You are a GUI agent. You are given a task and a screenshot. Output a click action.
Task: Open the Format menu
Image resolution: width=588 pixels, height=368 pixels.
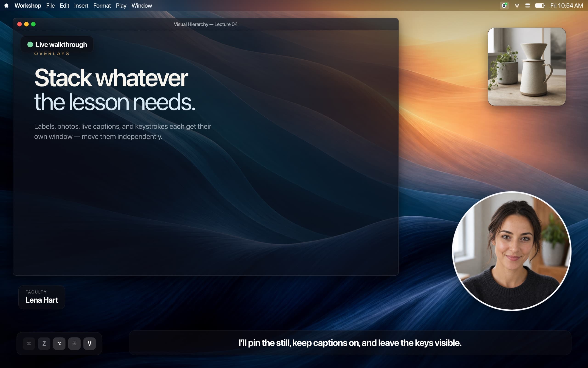(x=102, y=5)
